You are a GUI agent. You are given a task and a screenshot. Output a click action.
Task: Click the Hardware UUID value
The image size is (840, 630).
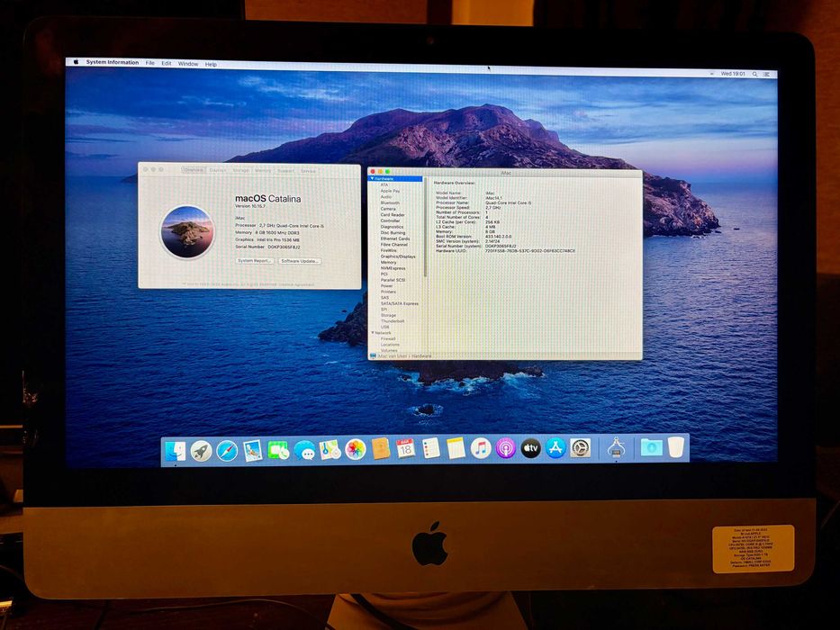tap(529, 251)
